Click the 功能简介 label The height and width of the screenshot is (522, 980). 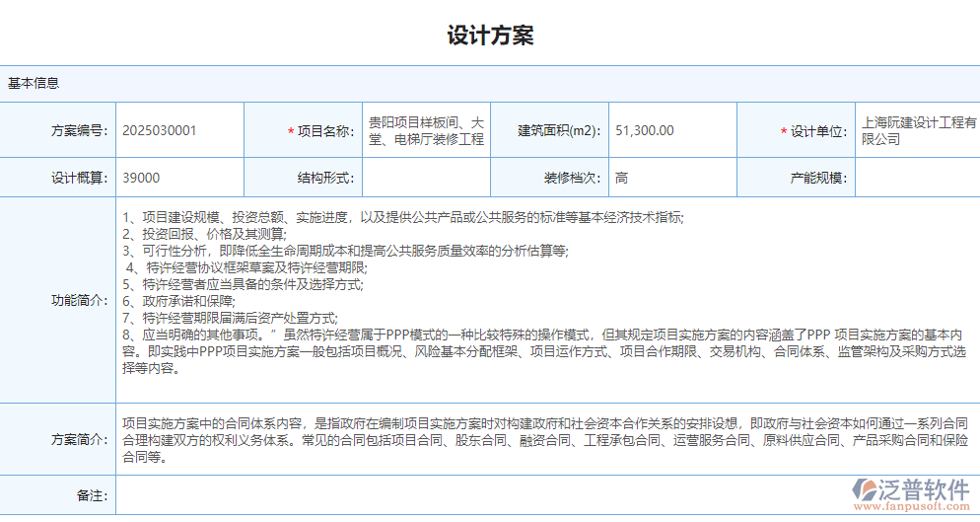tap(79, 300)
